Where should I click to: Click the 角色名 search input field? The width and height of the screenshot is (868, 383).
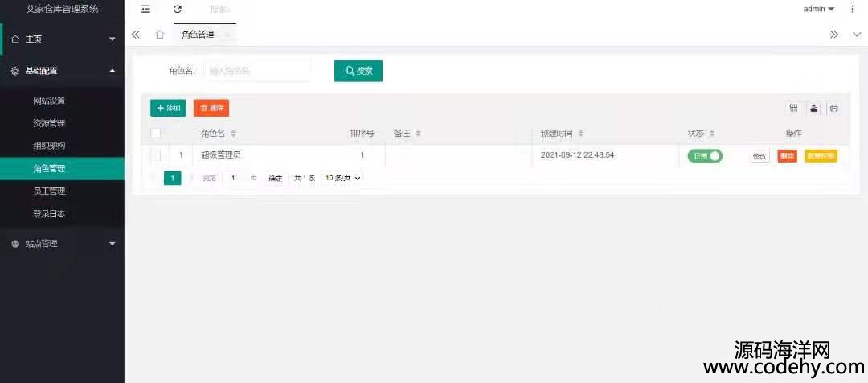click(257, 71)
